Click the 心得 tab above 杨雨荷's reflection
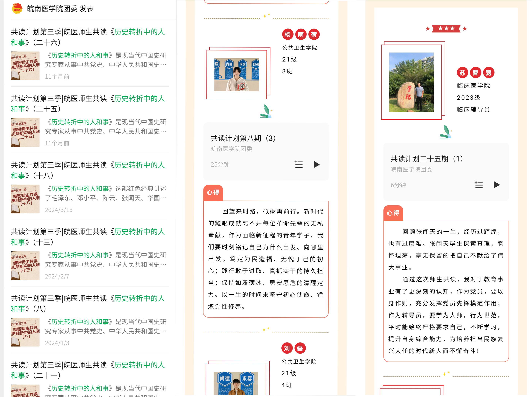 (213, 193)
